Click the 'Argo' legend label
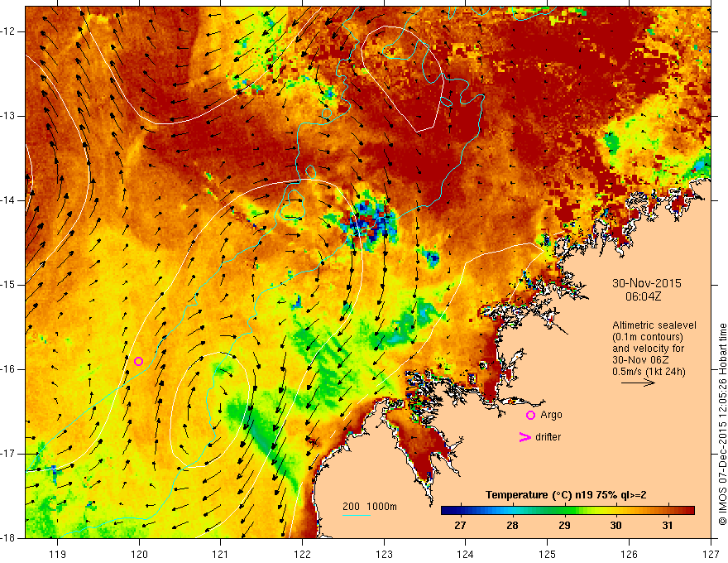The image size is (728, 563). pyautogui.click(x=551, y=415)
